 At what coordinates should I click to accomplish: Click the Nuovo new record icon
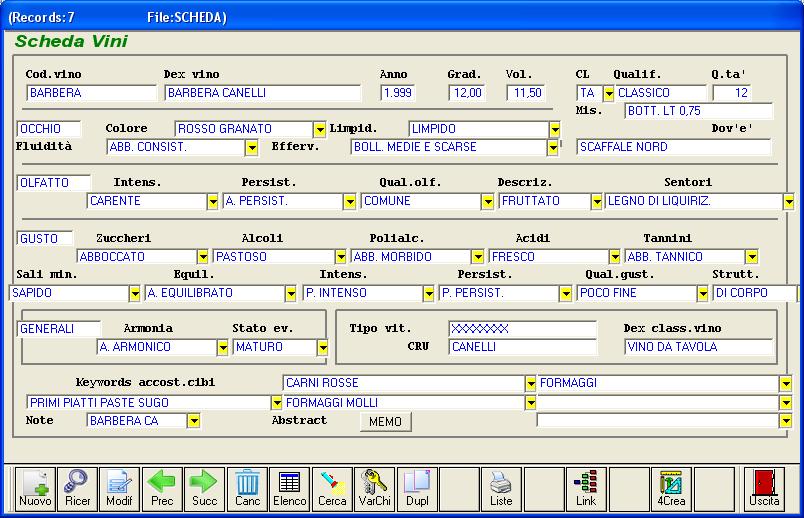click(35, 489)
